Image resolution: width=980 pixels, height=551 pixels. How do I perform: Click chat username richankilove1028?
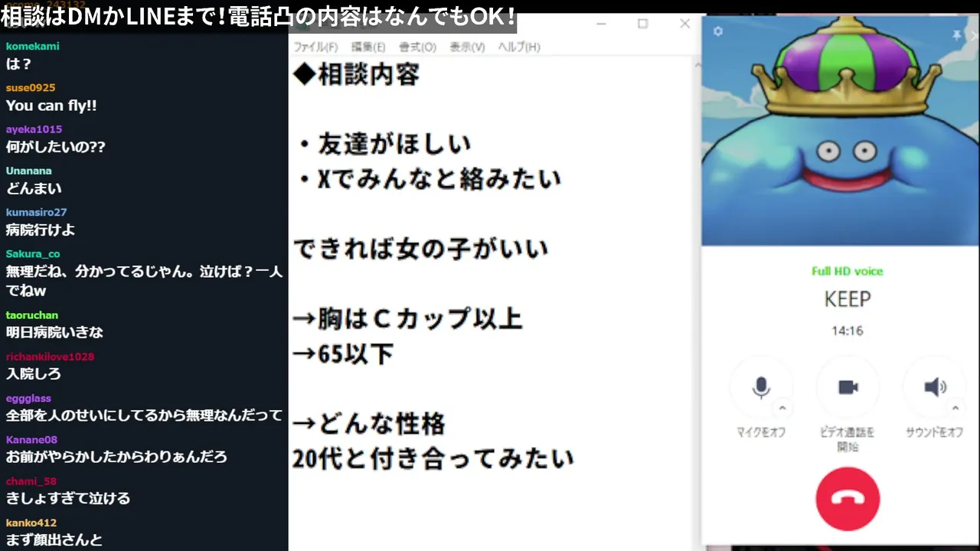pyautogui.click(x=50, y=357)
